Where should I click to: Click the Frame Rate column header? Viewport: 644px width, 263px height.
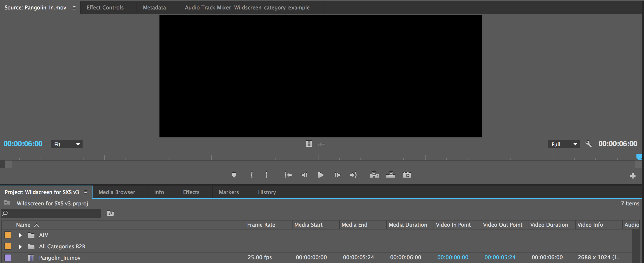[x=268, y=225]
